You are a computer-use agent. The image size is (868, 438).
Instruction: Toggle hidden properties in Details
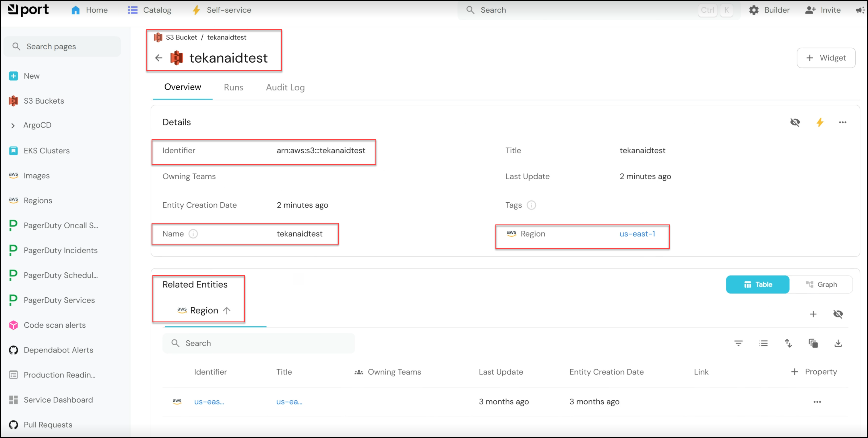pos(795,122)
